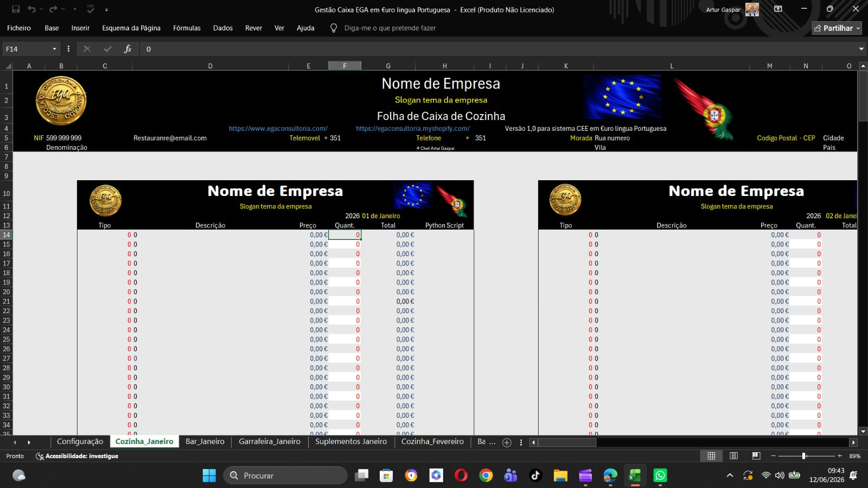Screen dimensions: 868x488
Task: Open the Name Box dropdown for F14
Action: (x=54, y=49)
